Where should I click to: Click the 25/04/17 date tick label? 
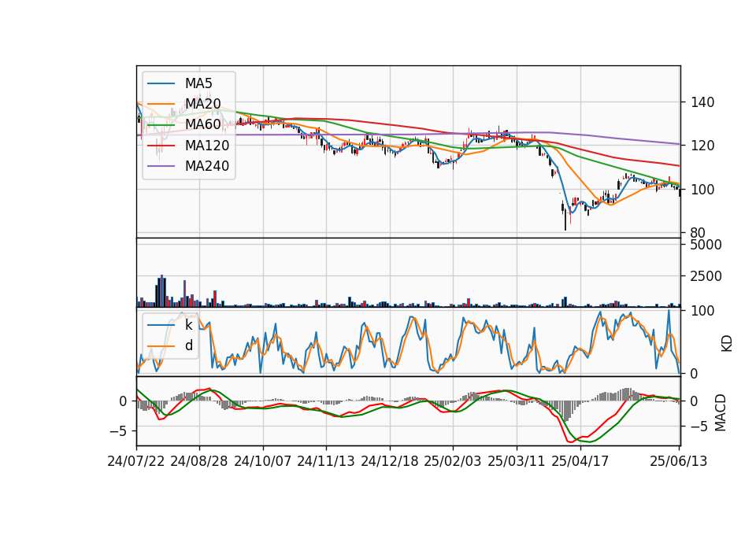coord(580,461)
